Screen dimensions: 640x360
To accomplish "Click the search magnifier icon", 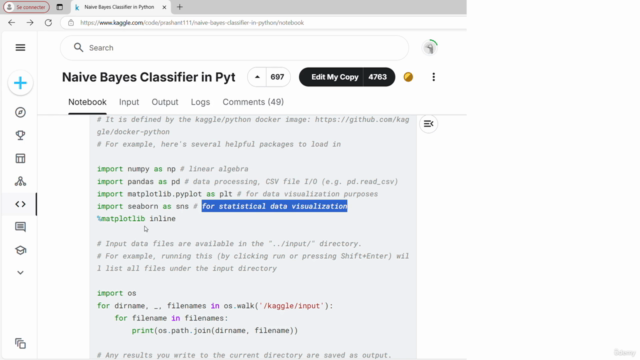I will [78, 48].
